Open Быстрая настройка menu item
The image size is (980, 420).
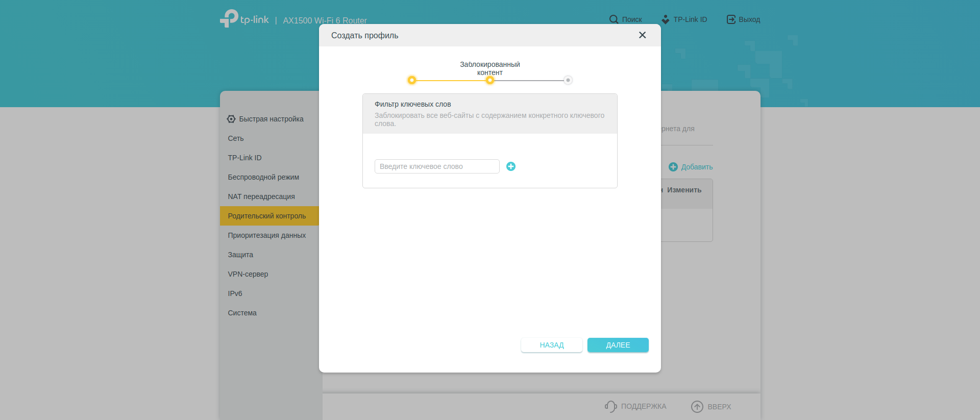coord(271,119)
